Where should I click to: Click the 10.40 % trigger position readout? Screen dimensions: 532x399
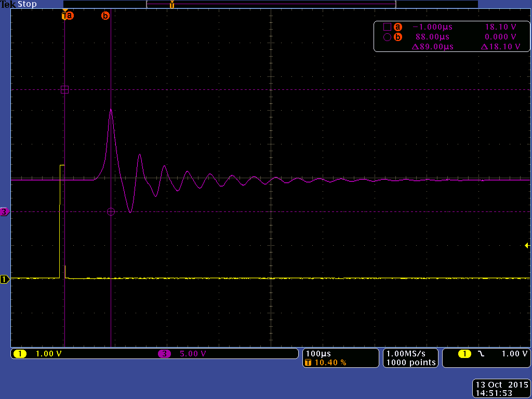330,363
